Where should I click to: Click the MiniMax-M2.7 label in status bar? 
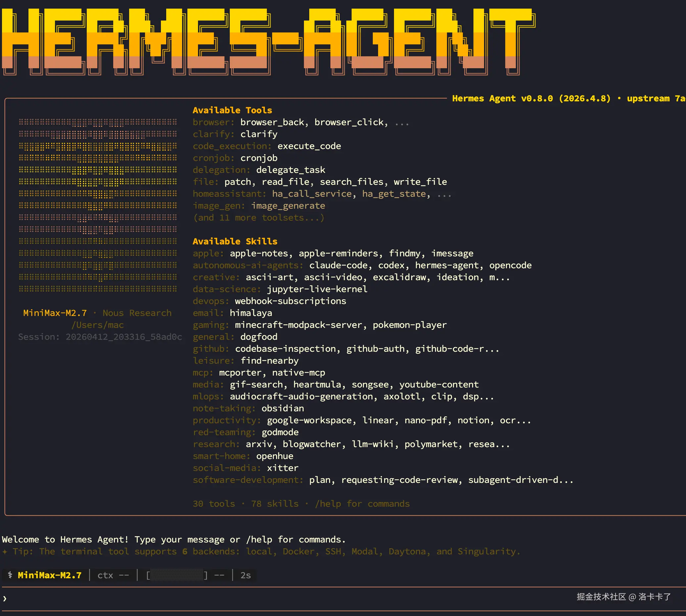pyautogui.click(x=50, y=575)
